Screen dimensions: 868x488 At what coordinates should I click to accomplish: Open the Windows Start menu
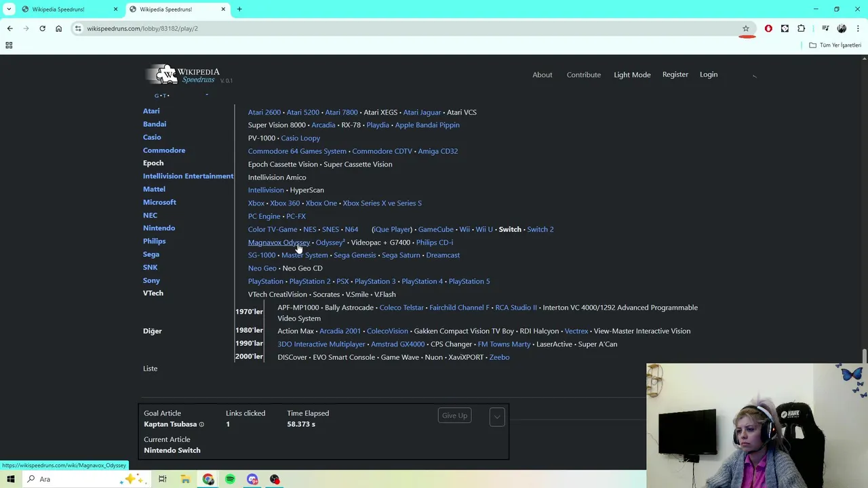[x=11, y=479]
